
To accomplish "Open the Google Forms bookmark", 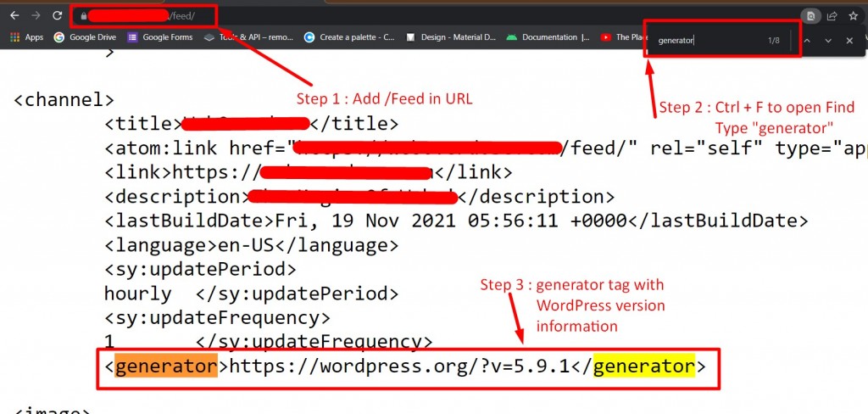I will point(160,37).
